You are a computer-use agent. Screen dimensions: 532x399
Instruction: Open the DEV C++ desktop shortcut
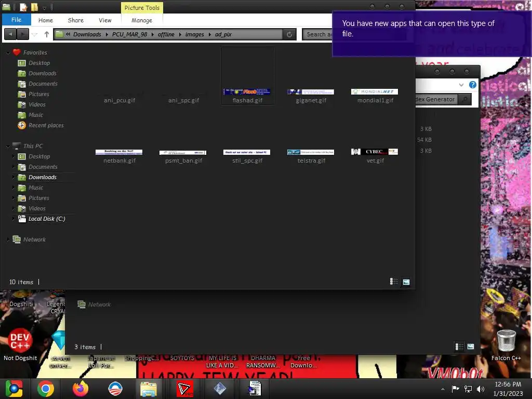point(20,344)
